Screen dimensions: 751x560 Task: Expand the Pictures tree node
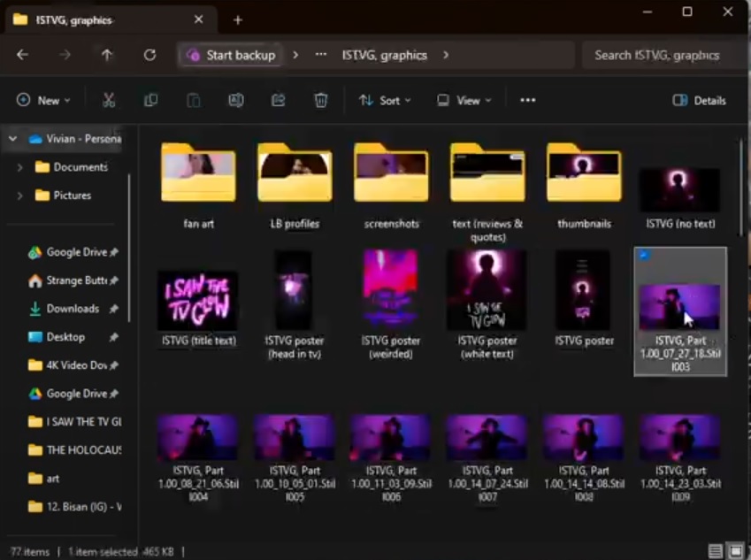pos(19,196)
